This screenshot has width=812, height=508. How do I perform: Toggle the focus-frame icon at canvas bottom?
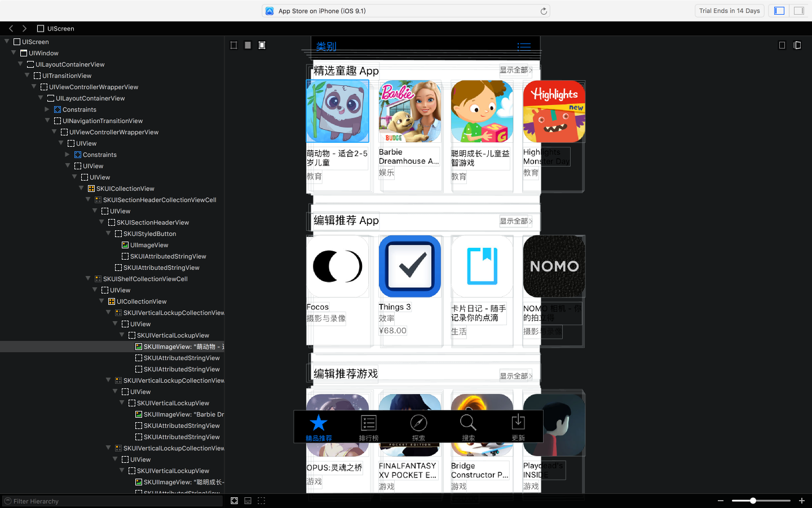pyautogui.click(x=234, y=501)
